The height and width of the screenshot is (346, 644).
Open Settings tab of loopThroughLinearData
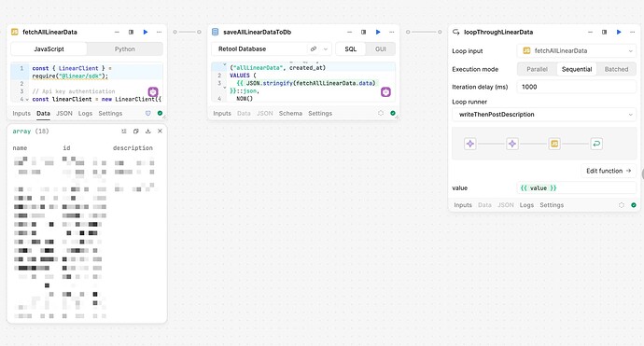point(552,205)
